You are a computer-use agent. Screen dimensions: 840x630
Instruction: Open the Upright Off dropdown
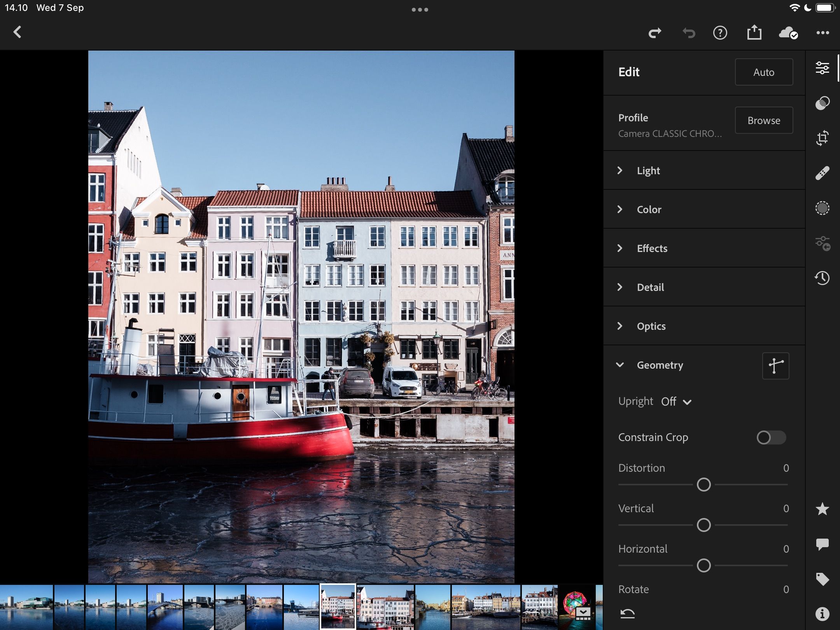tap(676, 402)
